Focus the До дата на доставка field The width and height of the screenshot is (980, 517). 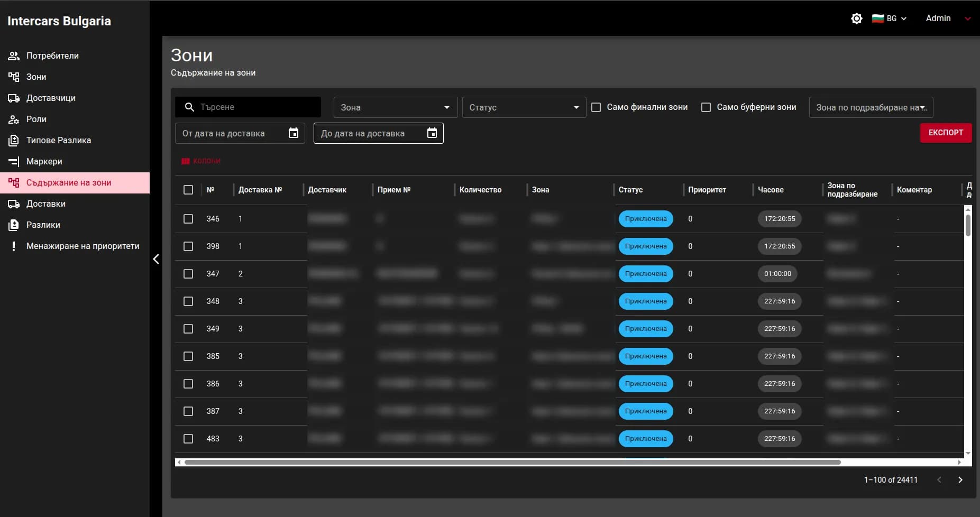tap(379, 133)
